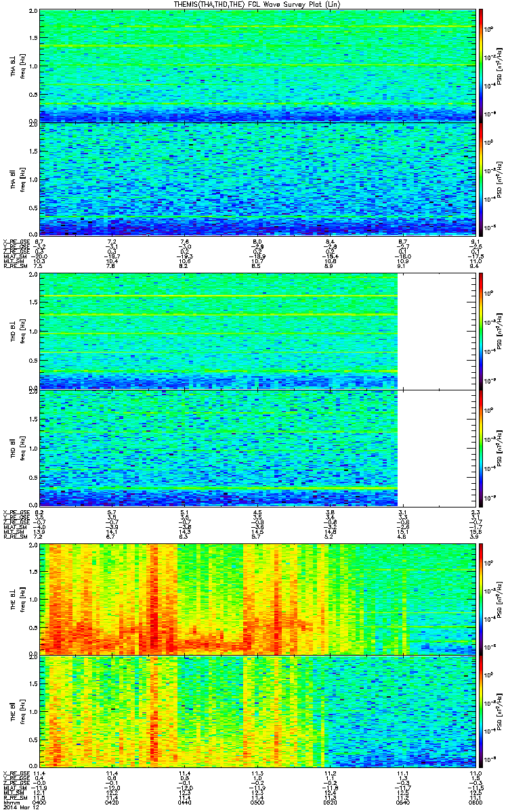
Task: Click the 0540 time tick label
Action: 402,803
